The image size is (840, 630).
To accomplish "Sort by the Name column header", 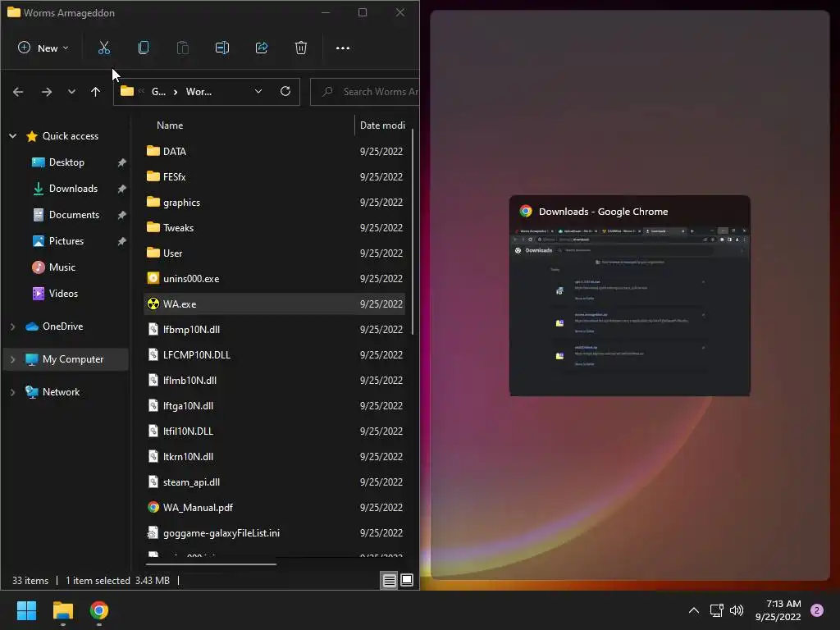I will tap(170, 126).
